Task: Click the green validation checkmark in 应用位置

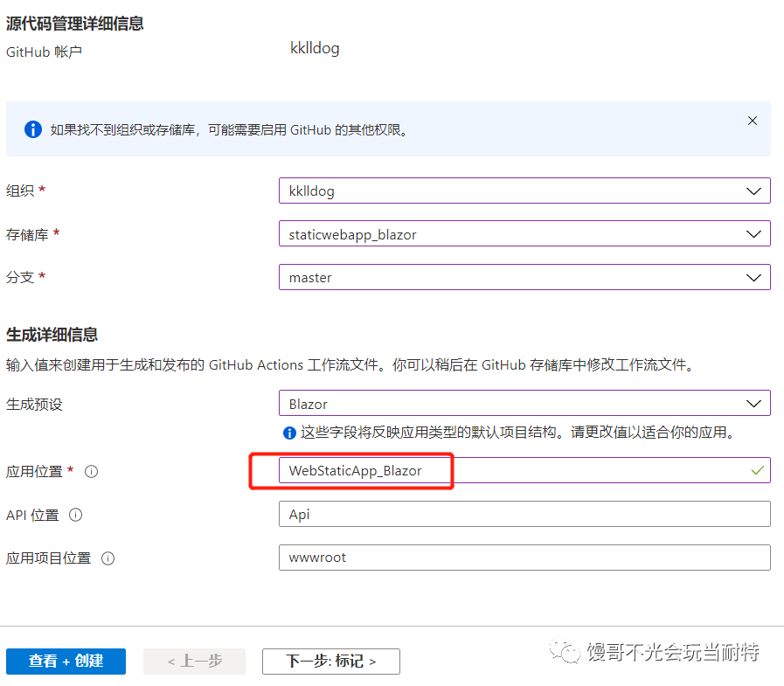Action: click(x=758, y=470)
